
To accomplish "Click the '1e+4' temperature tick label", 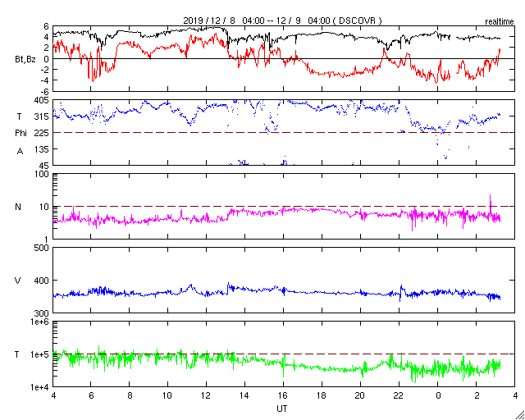I will pos(41,387).
